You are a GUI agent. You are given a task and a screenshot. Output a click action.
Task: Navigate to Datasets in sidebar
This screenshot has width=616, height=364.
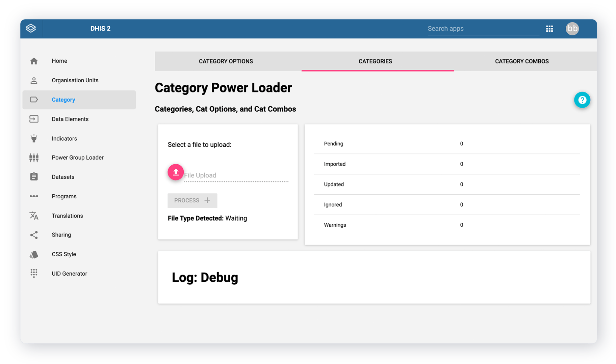[x=63, y=177]
